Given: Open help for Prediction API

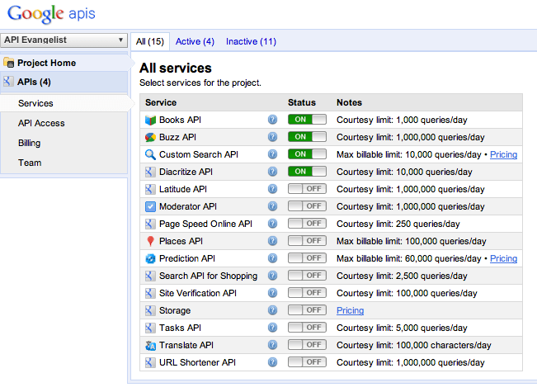Looking at the screenshot, I should pos(272,258).
